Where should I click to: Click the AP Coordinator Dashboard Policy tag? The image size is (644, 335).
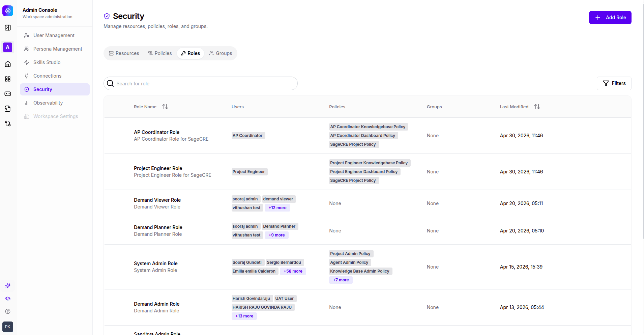(363, 136)
